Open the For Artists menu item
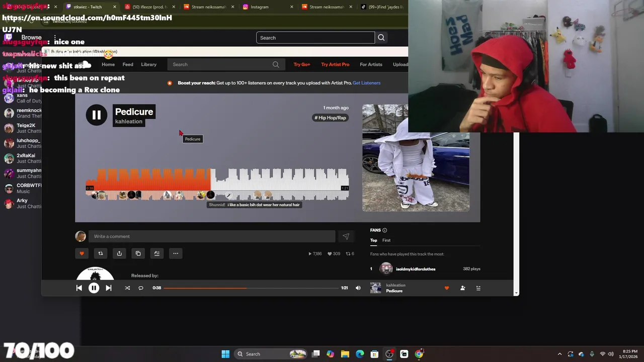This screenshot has height=362, width=644. (x=371, y=64)
